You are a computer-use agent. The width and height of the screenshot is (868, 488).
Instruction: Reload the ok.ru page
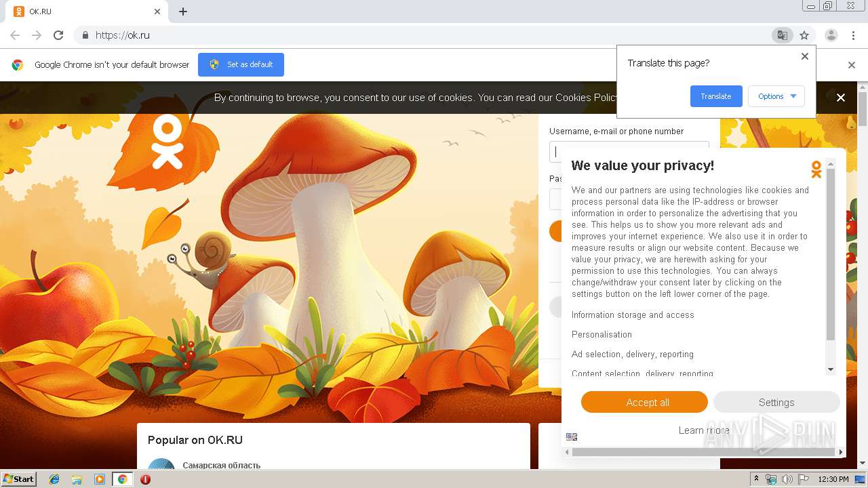[x=58, y=35]
